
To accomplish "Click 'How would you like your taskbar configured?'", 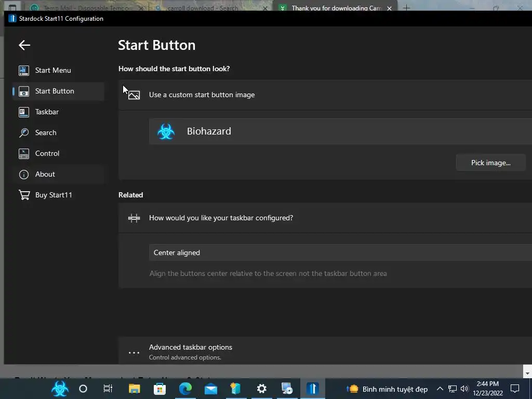I will (x=221, y=218).
